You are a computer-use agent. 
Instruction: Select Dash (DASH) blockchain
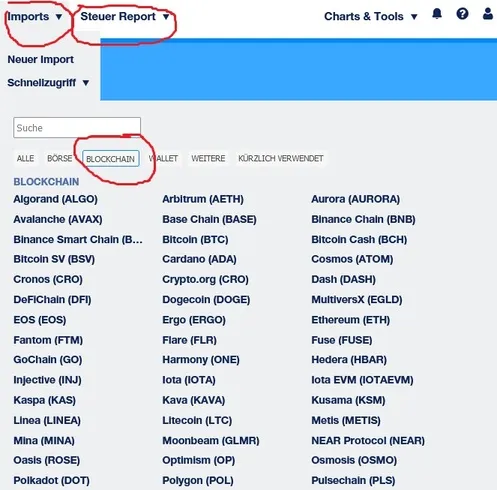[344, 279]
